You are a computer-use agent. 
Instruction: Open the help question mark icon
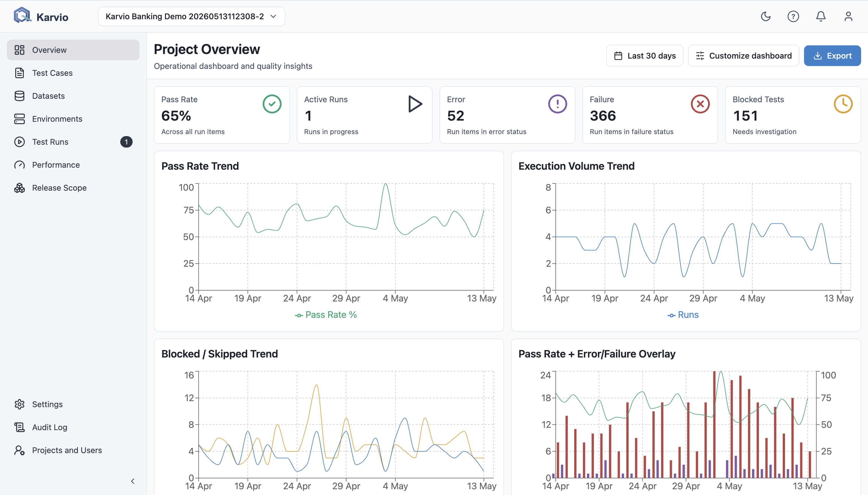793,16
